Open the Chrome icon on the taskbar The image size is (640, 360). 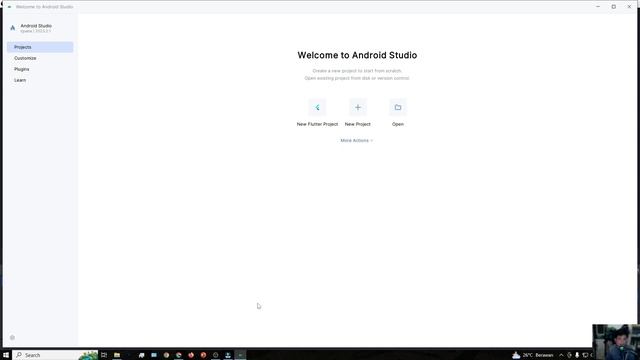coord(178,355)
